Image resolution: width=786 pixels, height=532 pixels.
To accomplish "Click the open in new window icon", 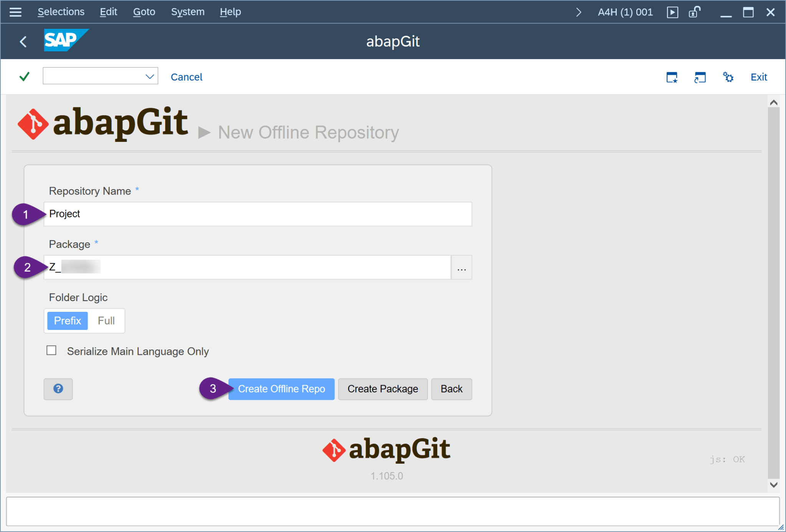I will tap(699, 77).
